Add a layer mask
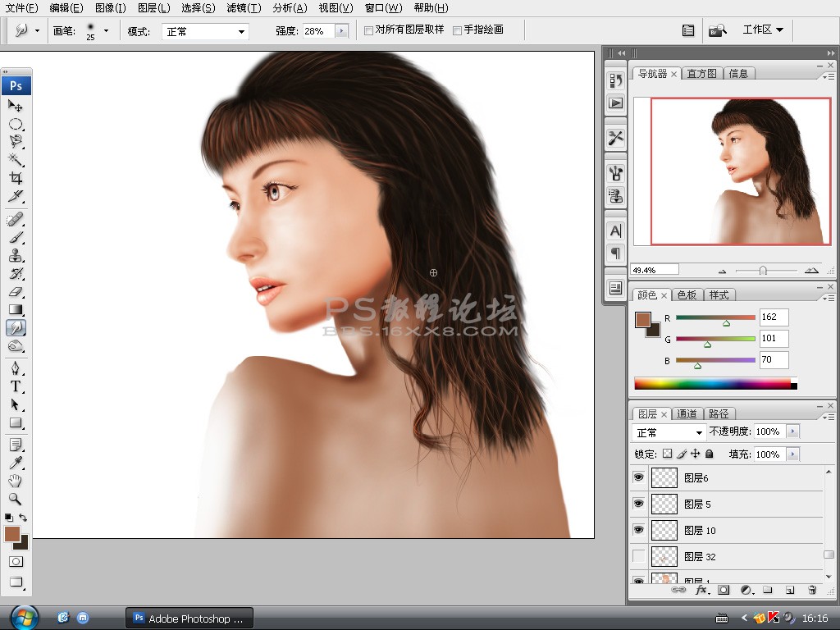 pyautogui.click(x=724, y=590)
